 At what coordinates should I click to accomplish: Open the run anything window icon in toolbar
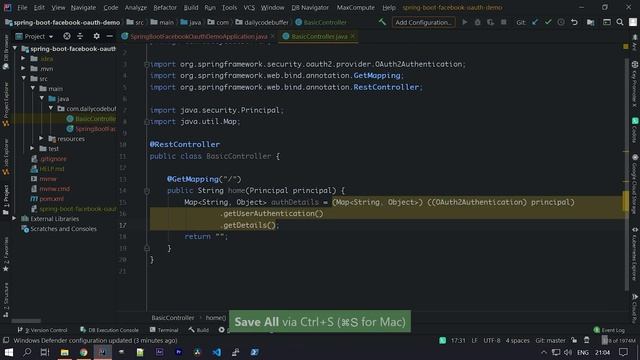(607, 22)
